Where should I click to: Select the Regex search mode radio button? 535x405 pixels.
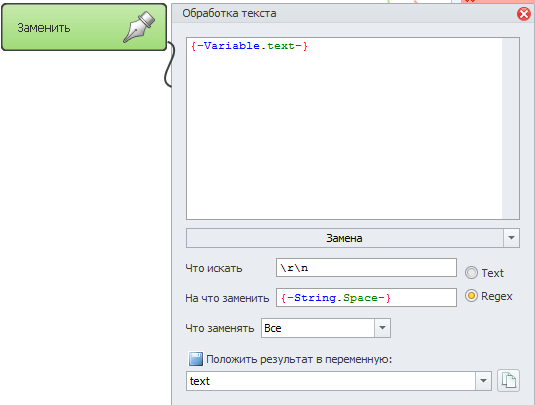(x=471, y=295)
